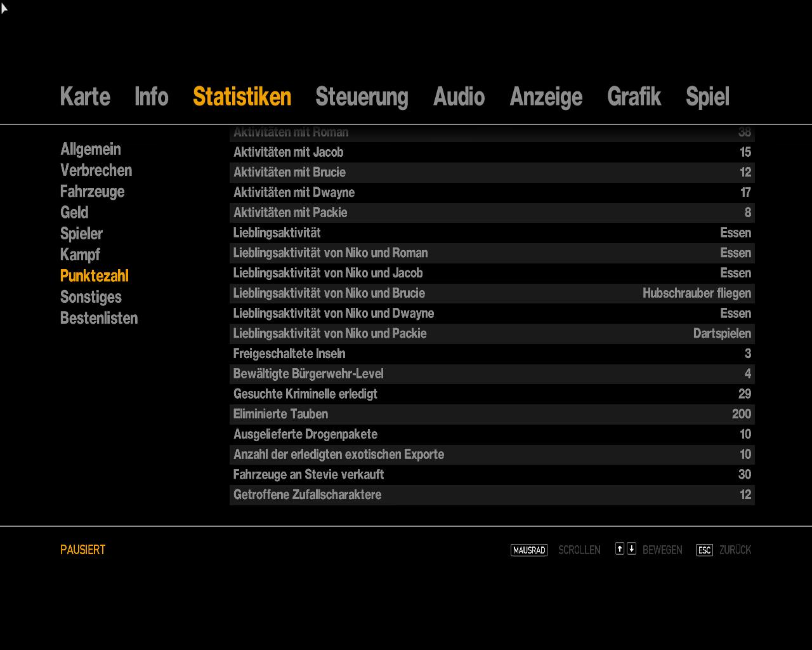Click the Eliminierte Tauben value 200
The height and width of the screenshot is (650, 812).
(742, 415)
